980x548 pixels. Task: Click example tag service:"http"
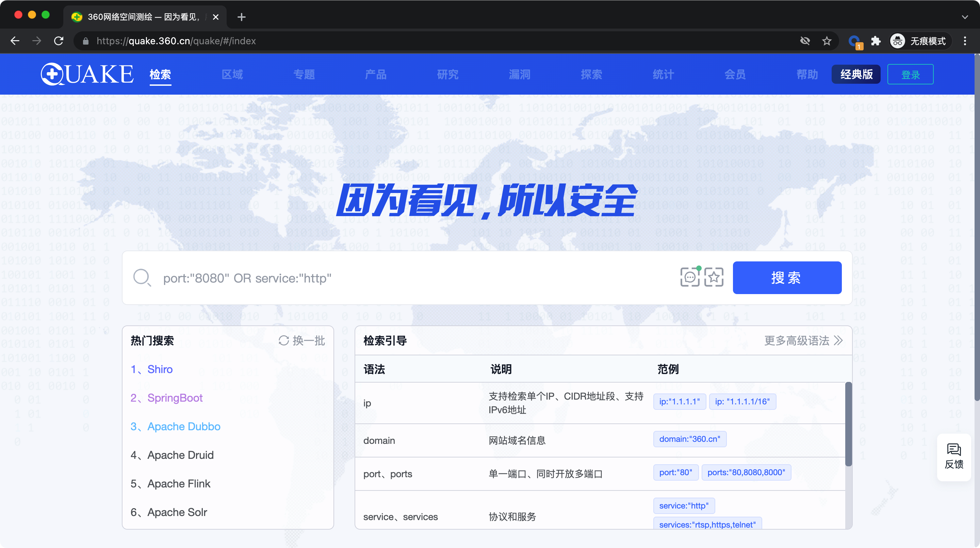click(x=684, y=506)
